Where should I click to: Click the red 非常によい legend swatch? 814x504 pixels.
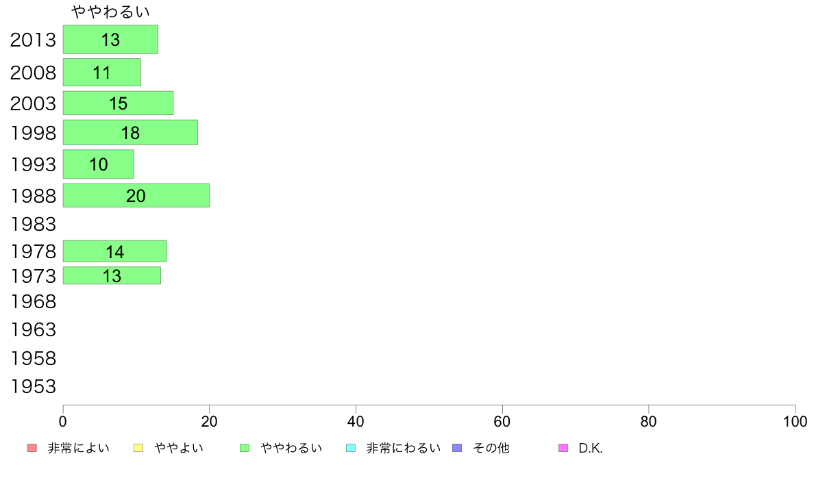pos(32,448)
